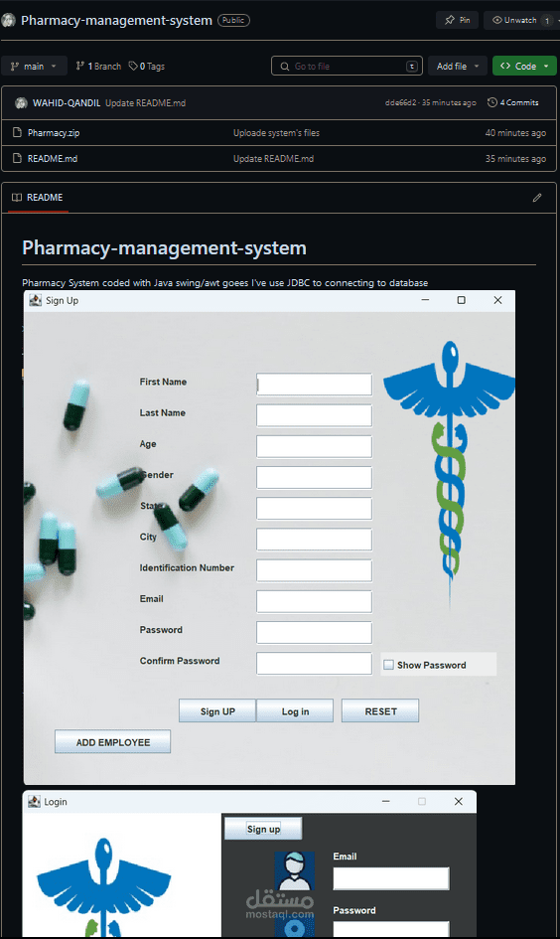The image size is (560, 939).
Task: Toggle the Show Password checkbox
Action: coord(388,665)
